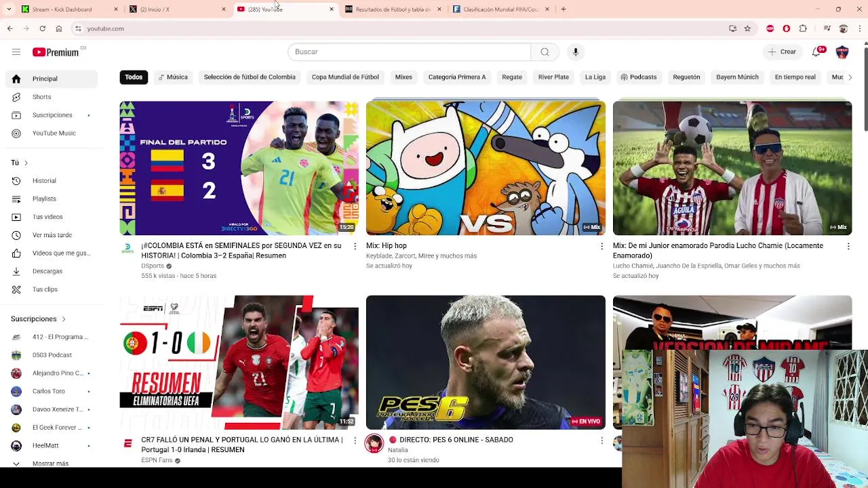
Task: Close the Resultados de Fútbol tab
Action: pyautogui.click(x=439, y=9)
